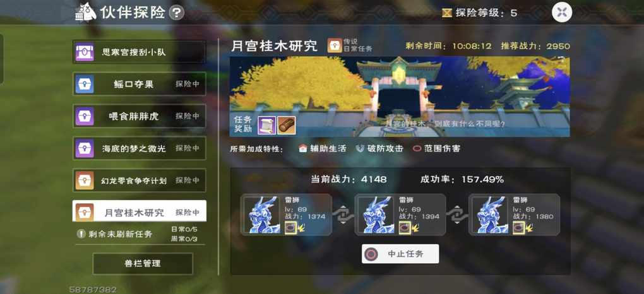
Task: Open the help question mark icon
Action: click(177, 13)
